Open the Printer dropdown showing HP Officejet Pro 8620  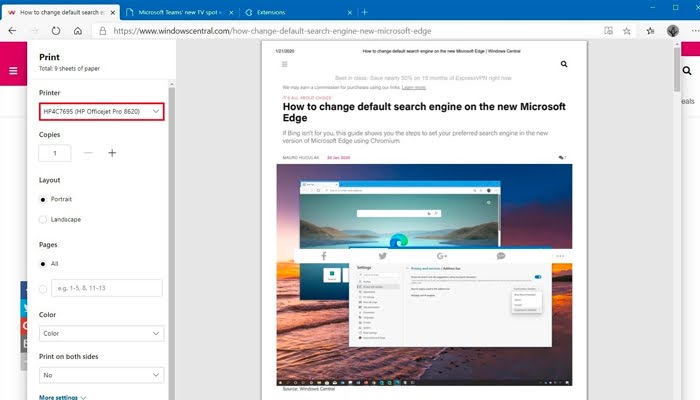[101, 111]
